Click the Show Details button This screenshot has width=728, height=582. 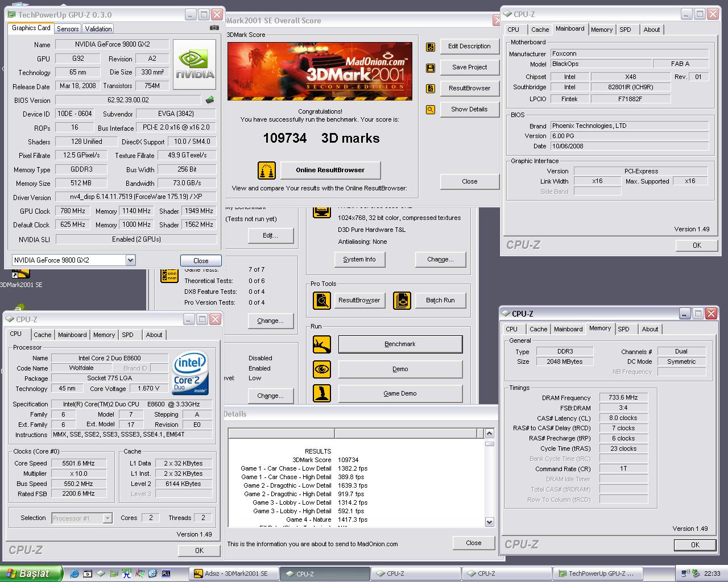(x=469, y=110)
